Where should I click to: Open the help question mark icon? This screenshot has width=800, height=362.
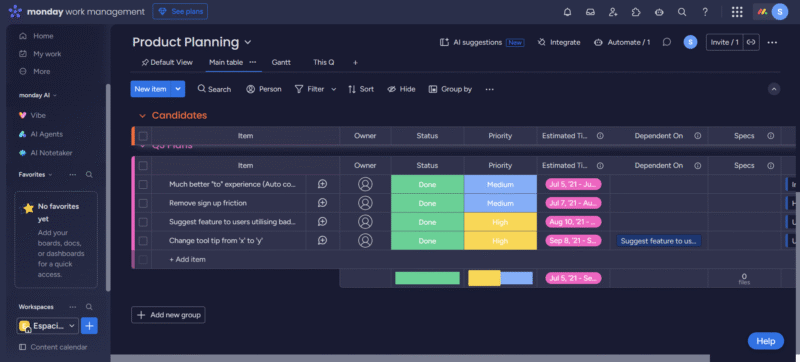(705, 12)
